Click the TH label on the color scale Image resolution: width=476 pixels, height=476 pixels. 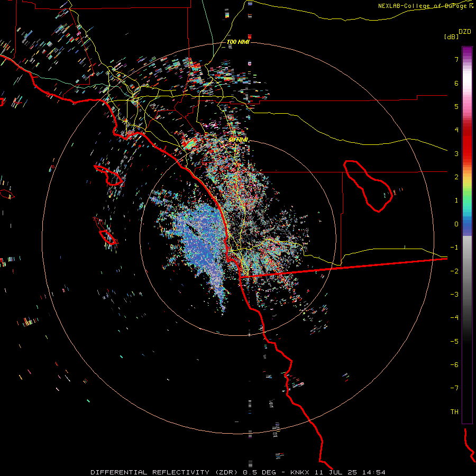454,412
